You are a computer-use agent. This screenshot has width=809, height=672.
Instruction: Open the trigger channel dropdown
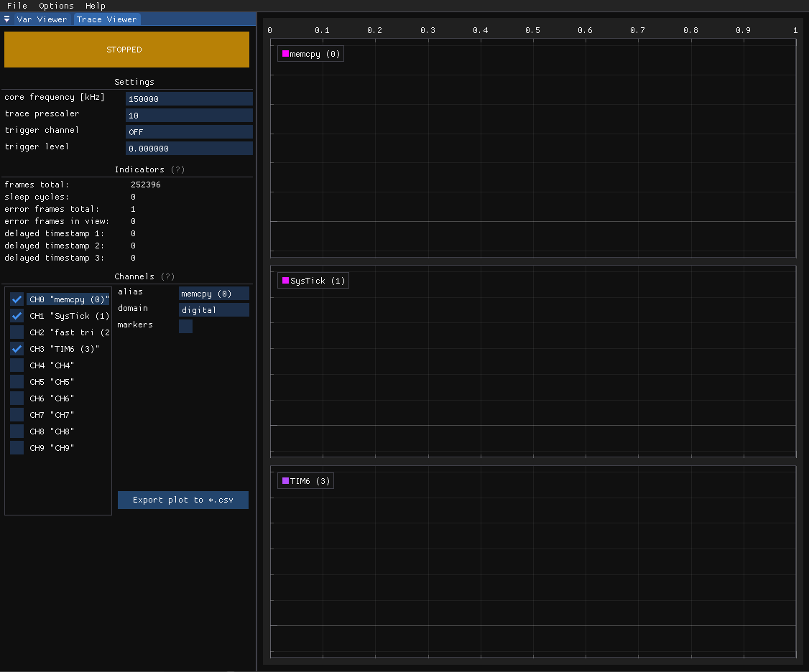(x=189, y=132)
